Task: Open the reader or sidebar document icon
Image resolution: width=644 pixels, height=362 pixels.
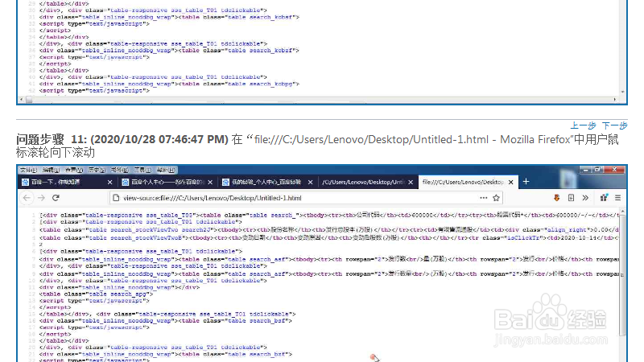Action: [571, 198]
